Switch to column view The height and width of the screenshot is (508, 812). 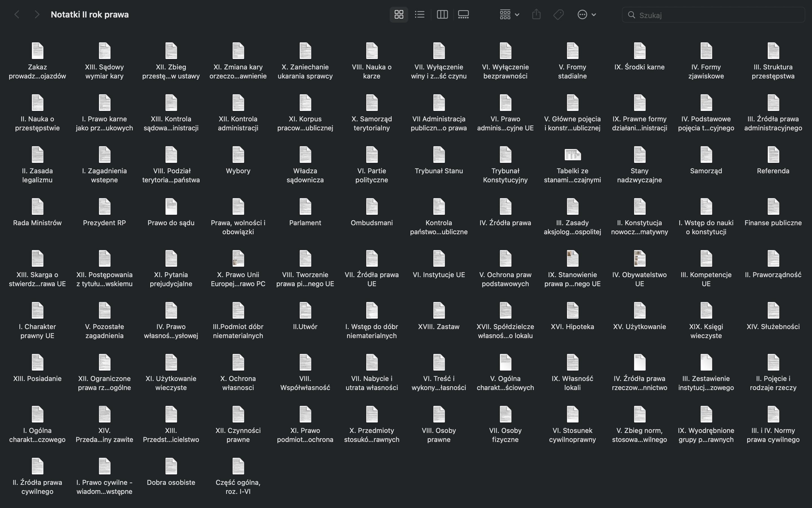442,14
